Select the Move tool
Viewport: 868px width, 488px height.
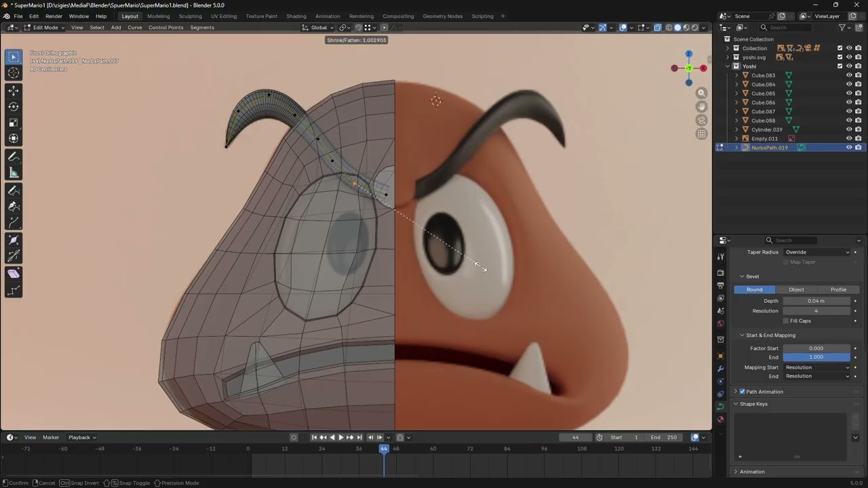(14, 90)
